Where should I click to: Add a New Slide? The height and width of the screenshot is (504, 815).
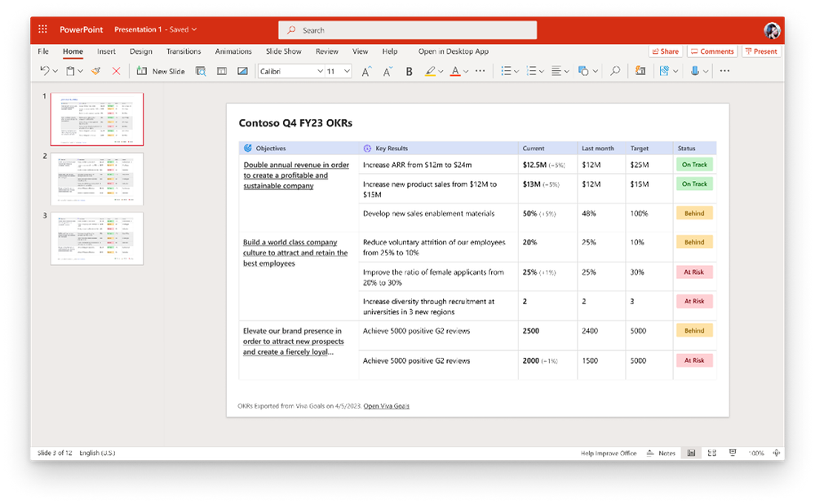coord(161,71)
